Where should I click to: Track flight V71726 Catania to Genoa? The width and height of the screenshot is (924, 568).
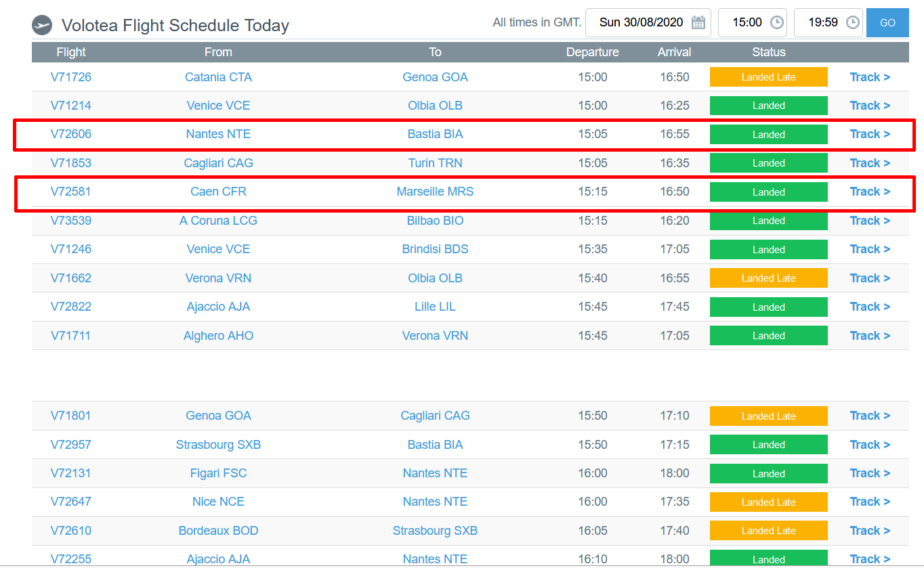870,77
